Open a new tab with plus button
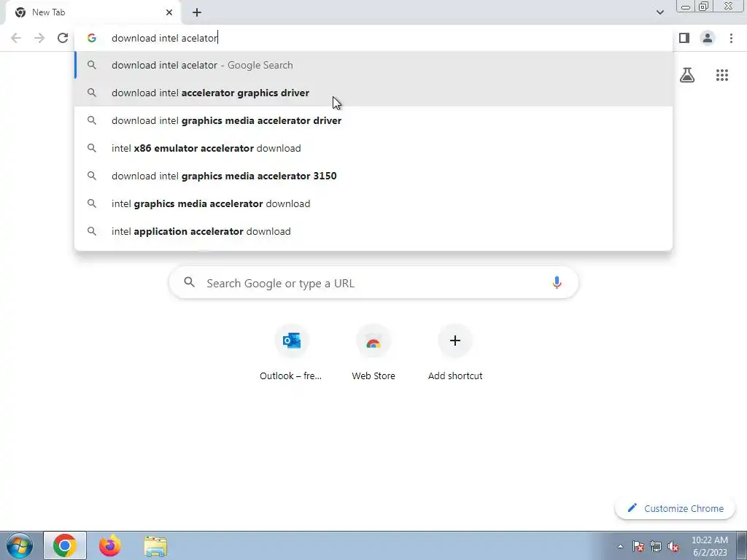The image size is (747, 560). 197,12
